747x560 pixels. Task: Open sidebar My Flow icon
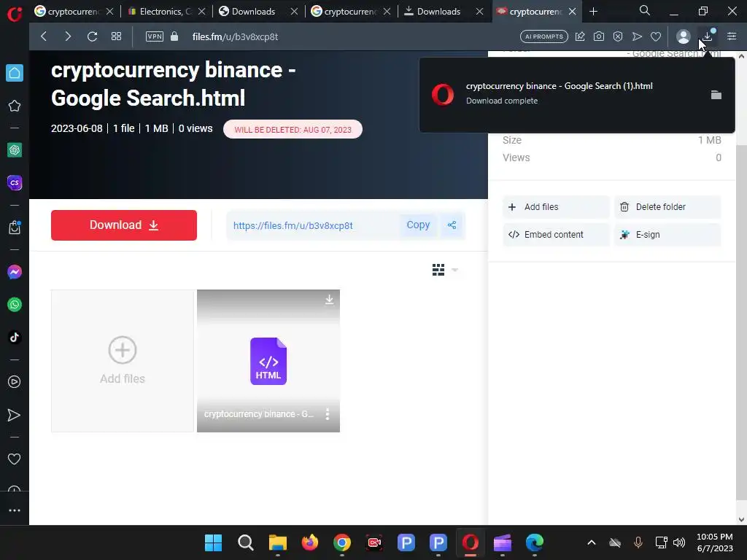click(15, 415)
